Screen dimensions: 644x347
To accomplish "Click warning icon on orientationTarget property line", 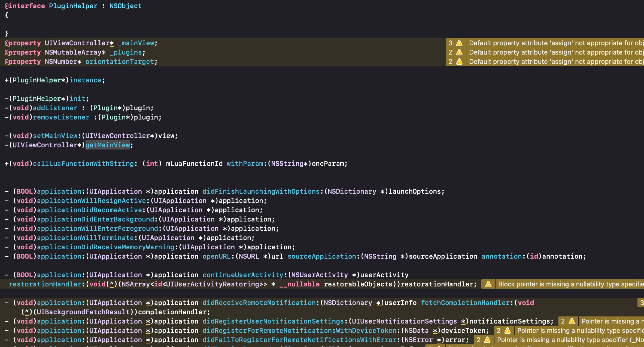I will (459, 62).
